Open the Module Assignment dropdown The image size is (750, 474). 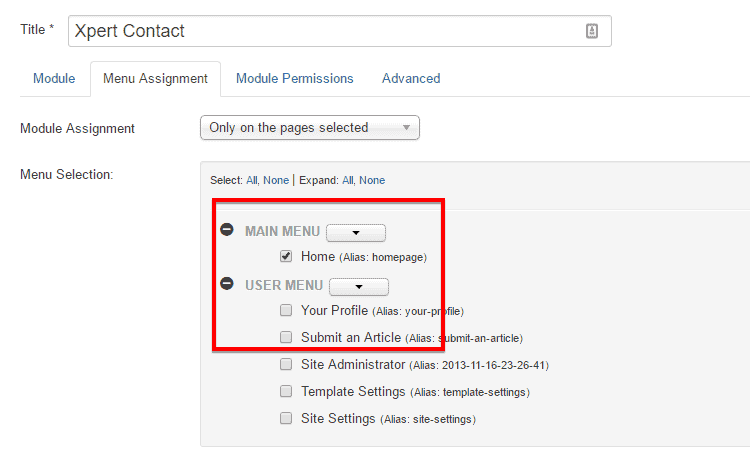pos(309,128)
